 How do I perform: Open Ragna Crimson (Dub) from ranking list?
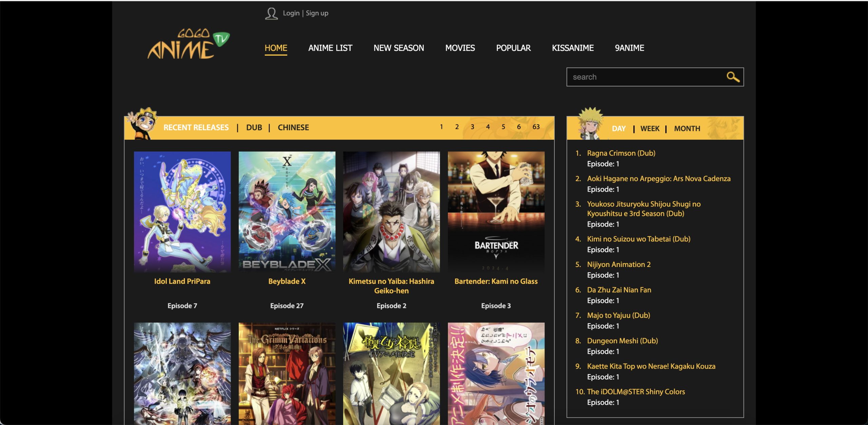[621, 153]
